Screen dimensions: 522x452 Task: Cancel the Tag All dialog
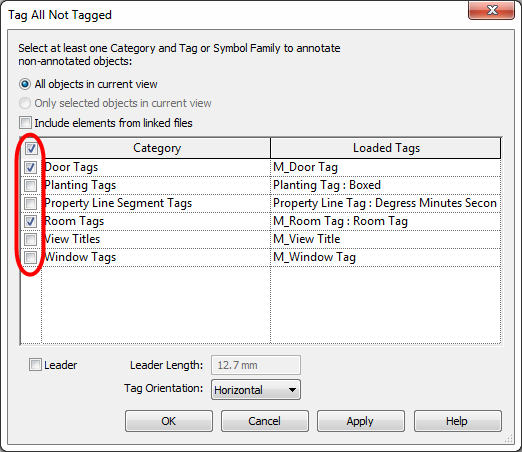click(265, 421)
